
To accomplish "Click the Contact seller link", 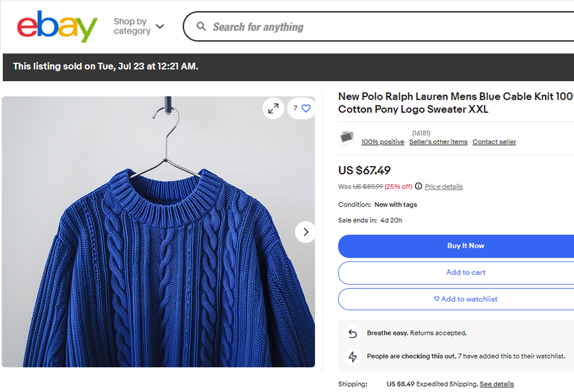I will [494, 142].
